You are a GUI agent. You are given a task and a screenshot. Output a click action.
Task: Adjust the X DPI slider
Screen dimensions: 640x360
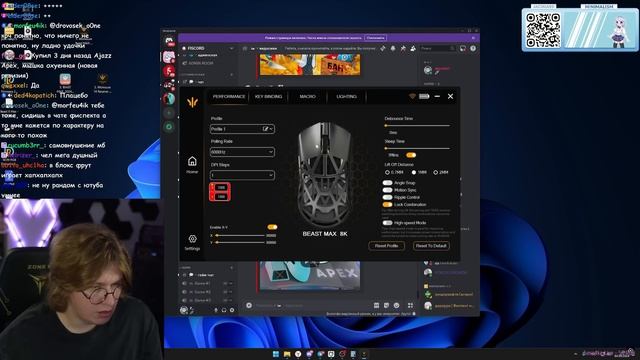pos(240,236)
